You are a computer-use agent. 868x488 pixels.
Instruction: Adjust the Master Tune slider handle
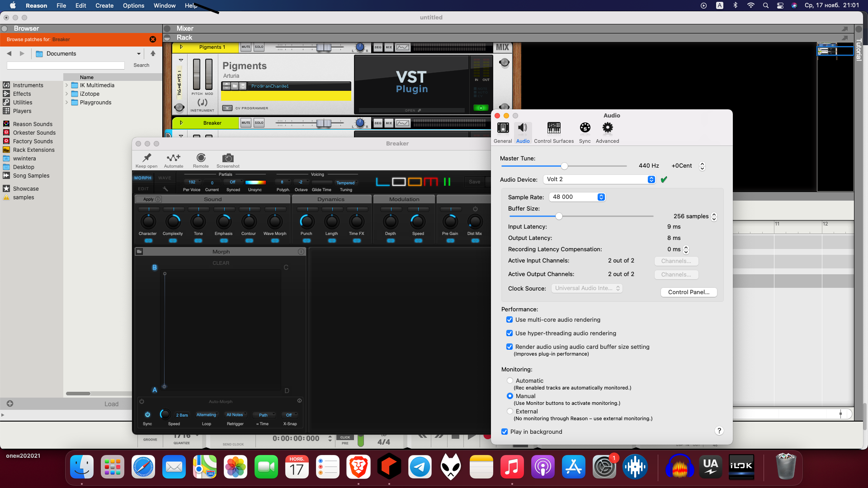tap(564, 166)
